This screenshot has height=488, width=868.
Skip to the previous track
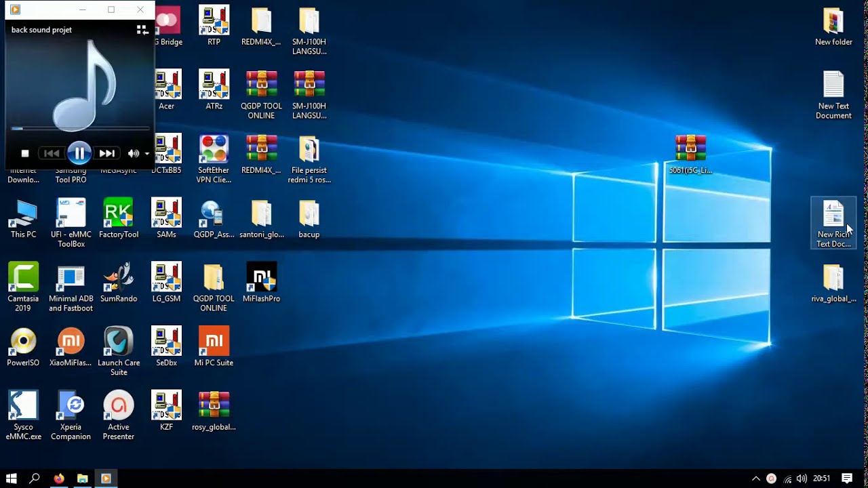coord(52,154)
